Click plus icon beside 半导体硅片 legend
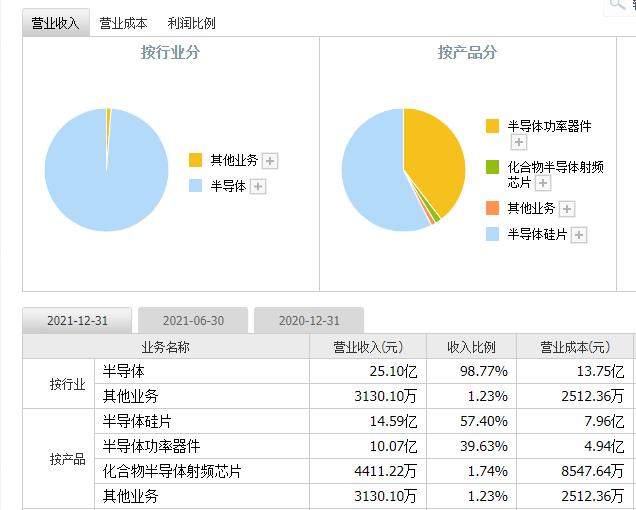This screenshot has height=510, width=636. click(579, 235)
